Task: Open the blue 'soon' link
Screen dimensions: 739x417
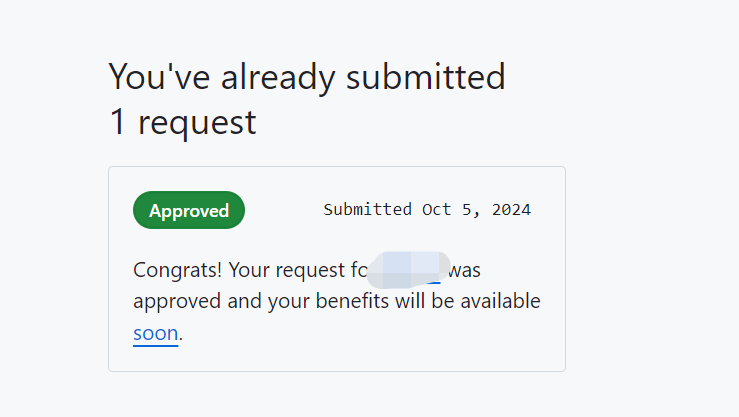Action: pyautogui.click(x=156, y=333)
